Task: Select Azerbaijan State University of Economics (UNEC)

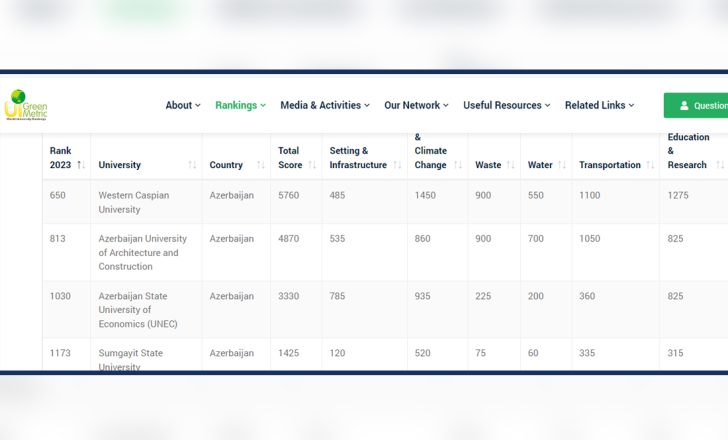Action: (x=138, y=310)
